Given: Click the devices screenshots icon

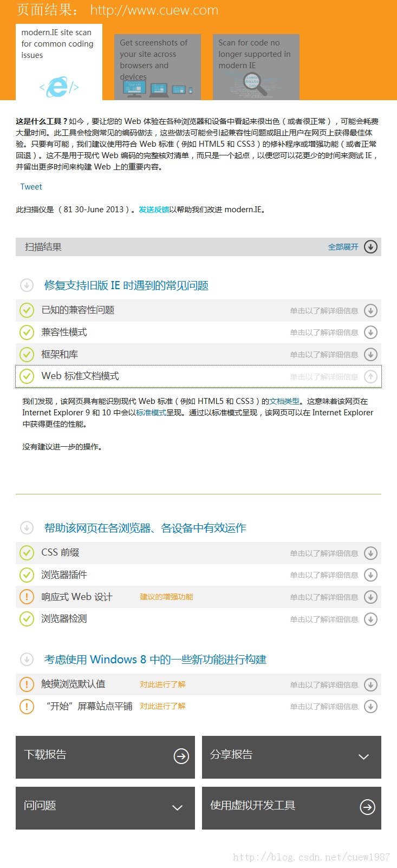Looking at the screenshot, I should click(158, 89).
